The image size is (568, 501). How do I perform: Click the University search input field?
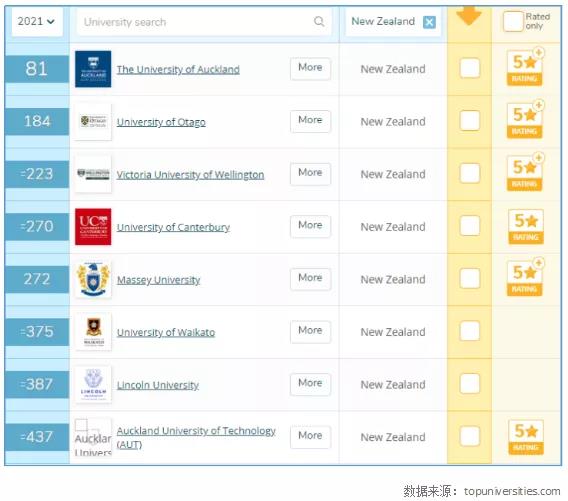click(204, 22)
